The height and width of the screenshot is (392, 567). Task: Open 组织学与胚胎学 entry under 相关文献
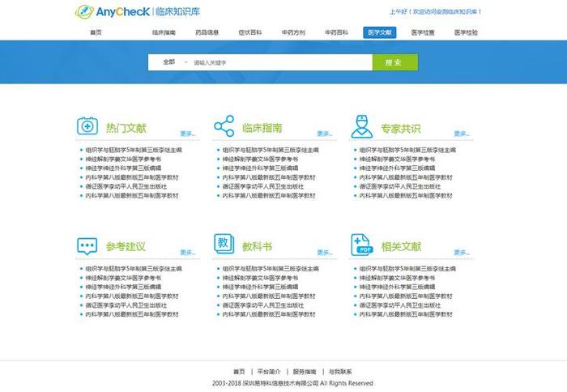[407, 269]
